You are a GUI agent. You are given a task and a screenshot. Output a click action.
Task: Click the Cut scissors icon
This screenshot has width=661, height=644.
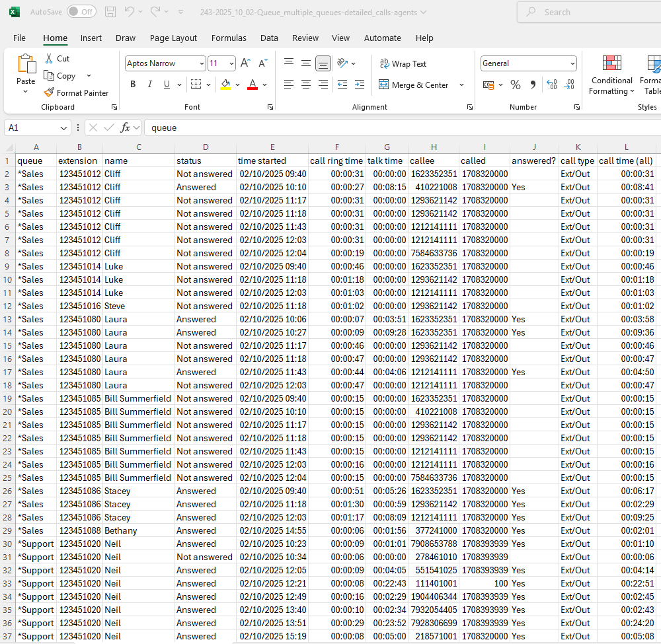[49, 59]
